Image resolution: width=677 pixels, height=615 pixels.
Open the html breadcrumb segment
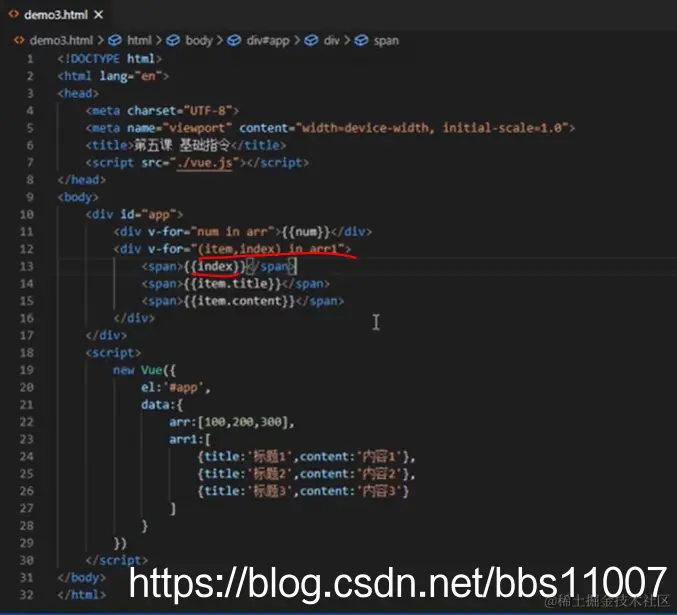(x=139, y=41)
